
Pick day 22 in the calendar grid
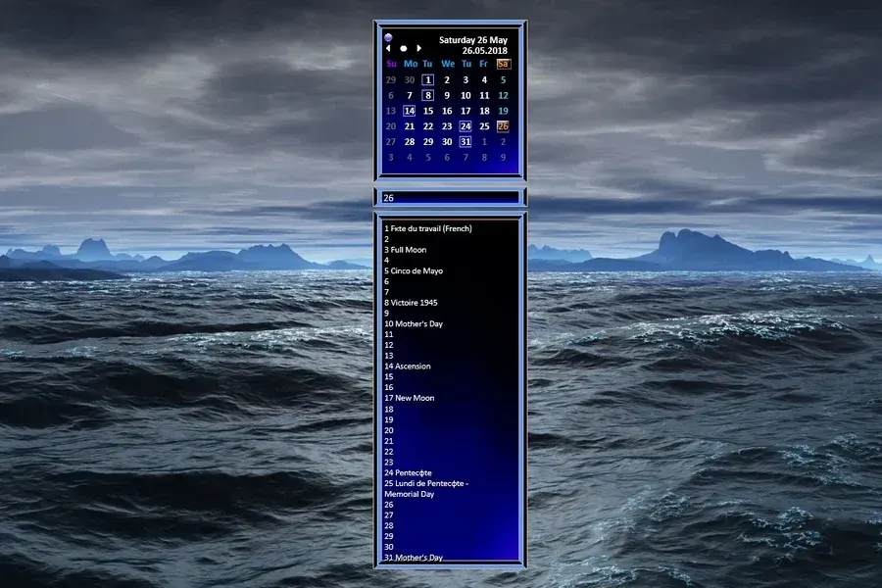tap(428, 126)
